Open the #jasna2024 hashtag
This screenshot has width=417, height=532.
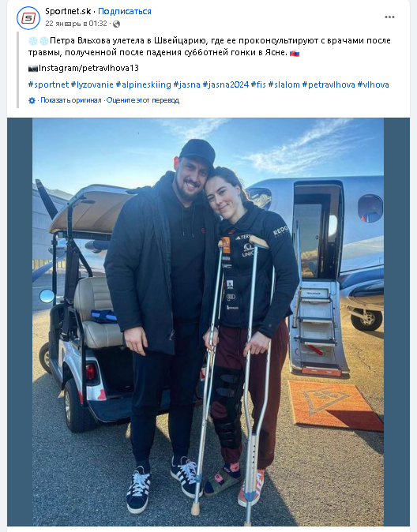point(226,84)
